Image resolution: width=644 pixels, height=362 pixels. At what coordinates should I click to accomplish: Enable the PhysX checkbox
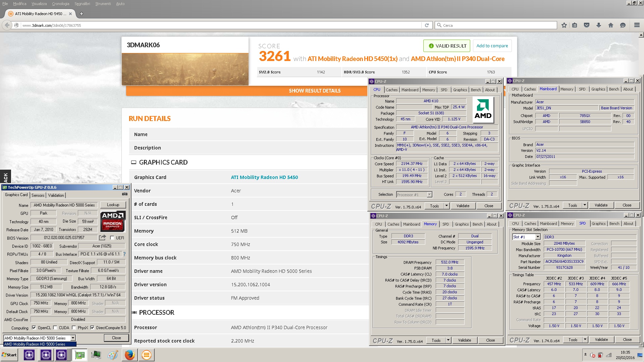click(74, 328)
